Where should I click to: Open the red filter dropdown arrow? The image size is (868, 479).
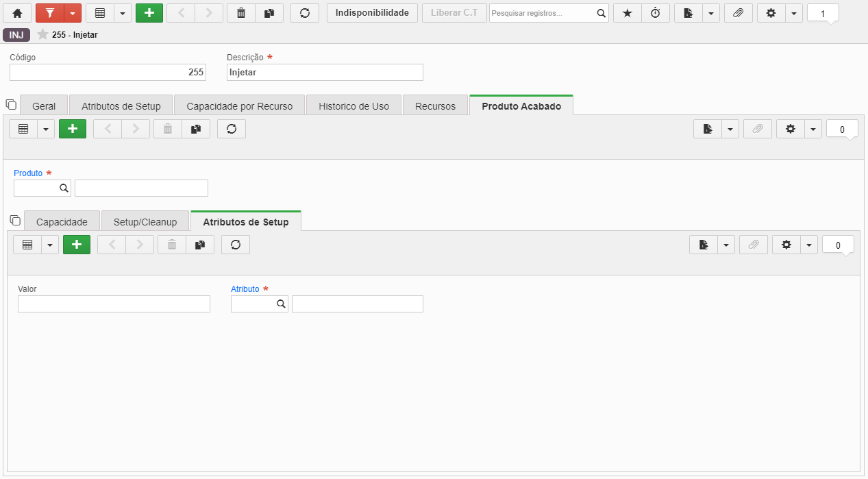click(73, 13)
